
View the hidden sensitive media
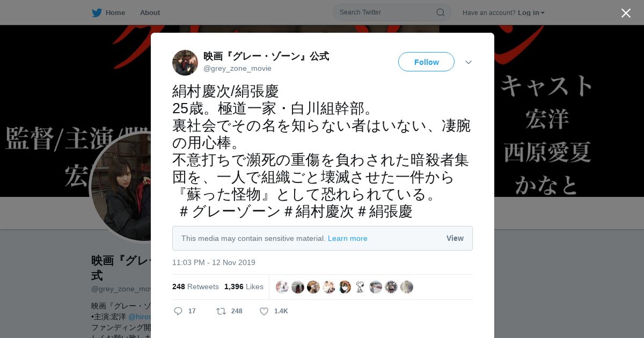(455, 238)
